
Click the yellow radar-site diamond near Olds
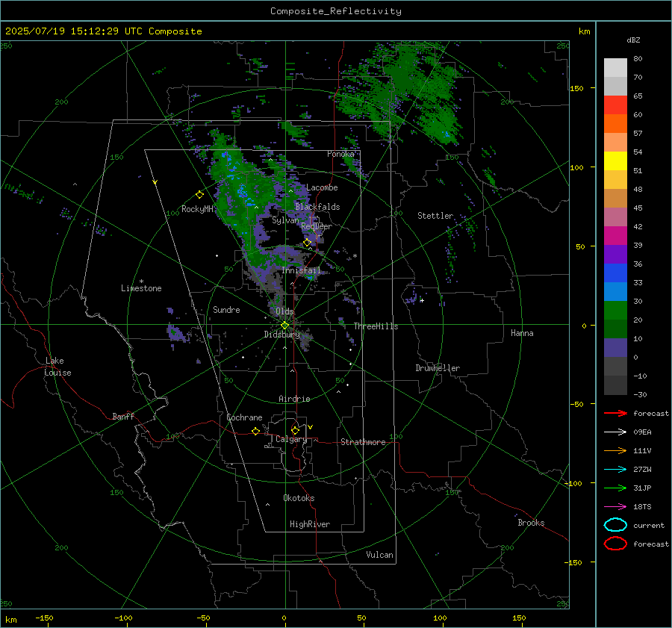pos(284,326)
